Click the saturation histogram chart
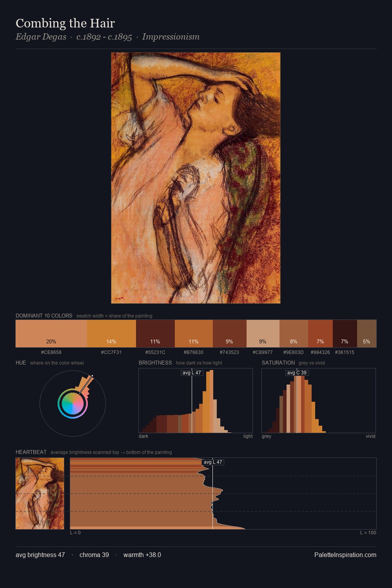This screenshot has width=392, height=588. [x=319, y=401]
